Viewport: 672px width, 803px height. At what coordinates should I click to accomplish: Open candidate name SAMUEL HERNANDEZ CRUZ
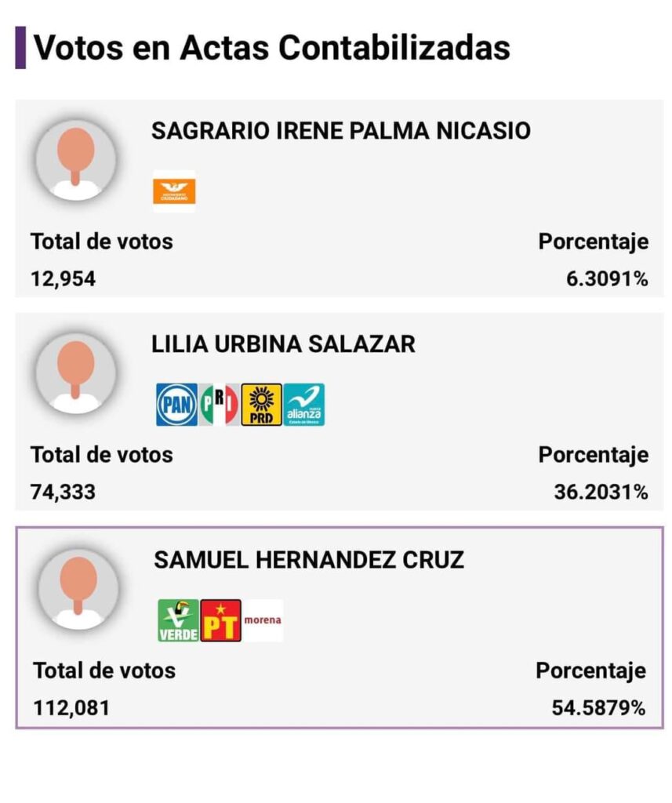[309, 560]
